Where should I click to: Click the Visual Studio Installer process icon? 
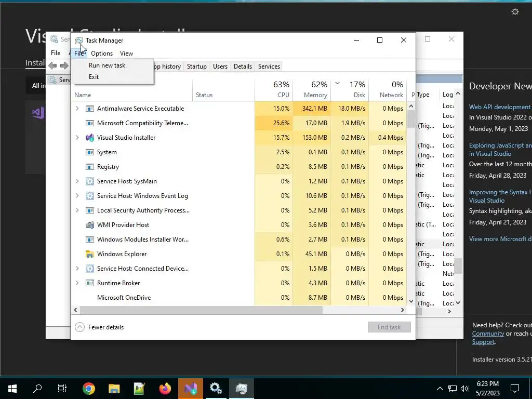(x=89, y=138)
